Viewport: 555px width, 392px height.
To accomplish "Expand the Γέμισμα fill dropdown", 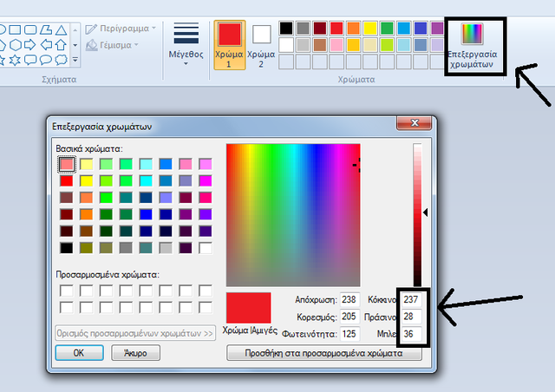I will [136, 45].
